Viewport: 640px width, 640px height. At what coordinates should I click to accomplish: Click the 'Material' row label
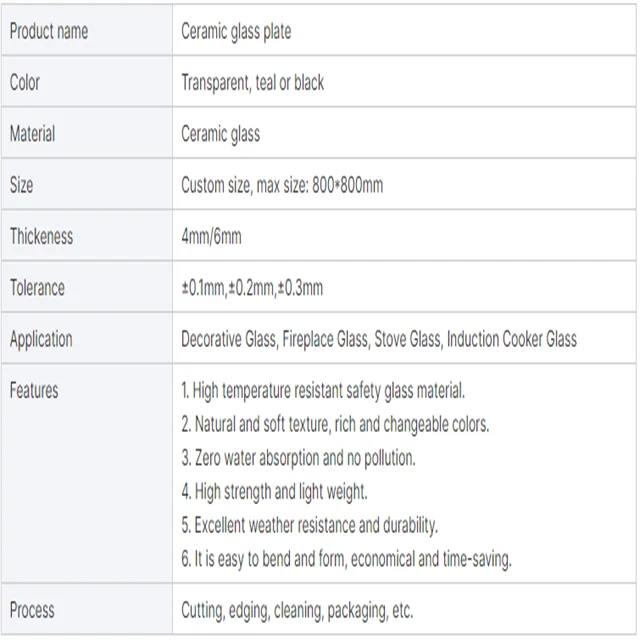pos(32,134)
